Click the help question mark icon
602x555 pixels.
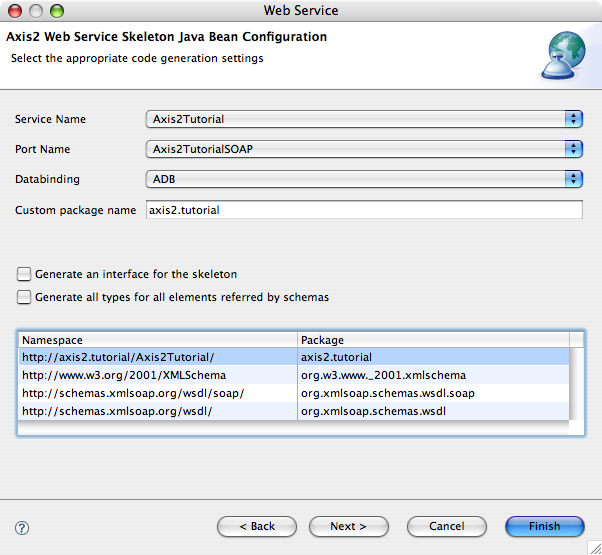click(x=22, y=528)
